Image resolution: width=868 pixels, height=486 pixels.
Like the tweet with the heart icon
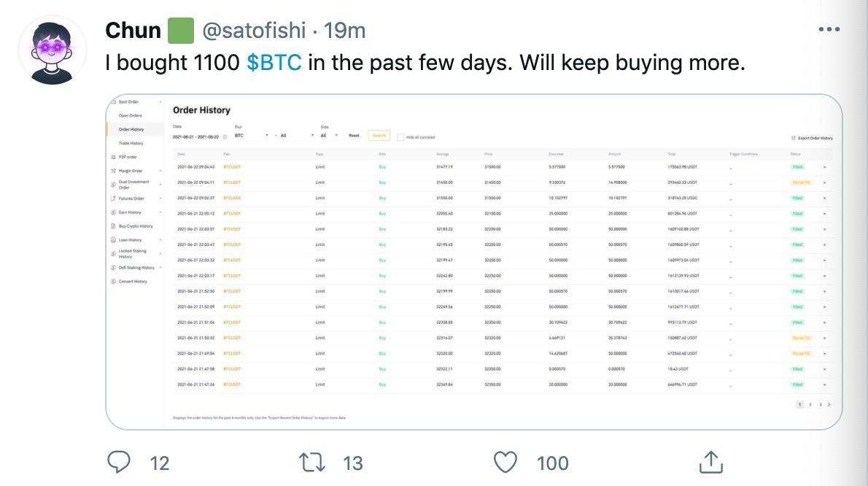pyautogui.click(x=505, y=463)
